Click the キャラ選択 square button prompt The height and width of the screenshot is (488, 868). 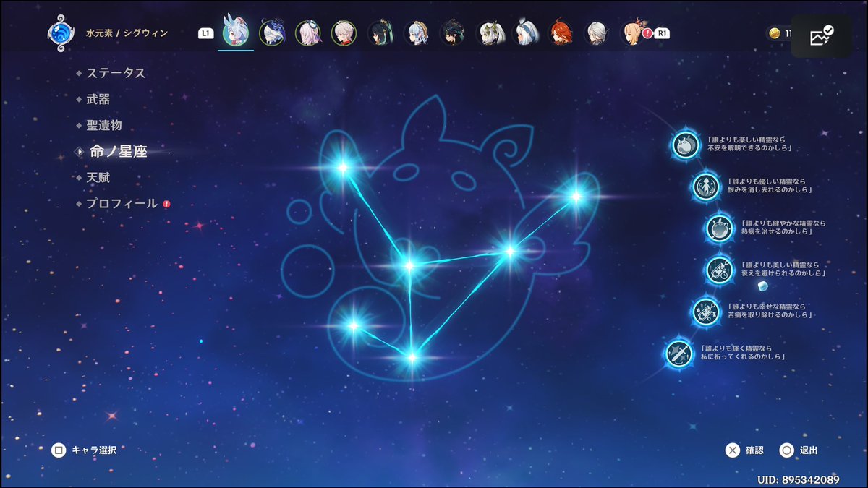pos(59,450)
